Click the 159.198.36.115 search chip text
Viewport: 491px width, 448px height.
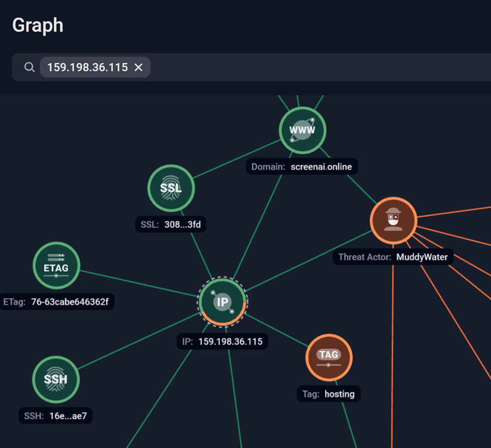pos(87,68)
